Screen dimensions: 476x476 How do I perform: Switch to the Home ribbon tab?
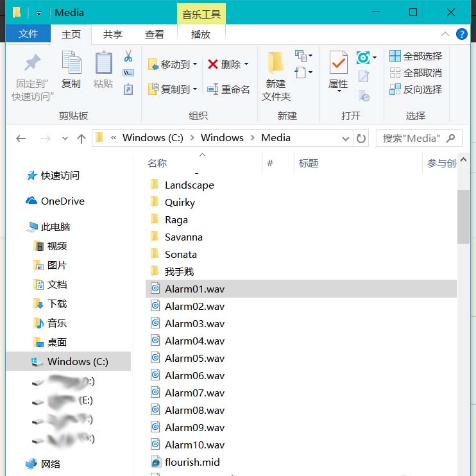click(x=71, y=34)
